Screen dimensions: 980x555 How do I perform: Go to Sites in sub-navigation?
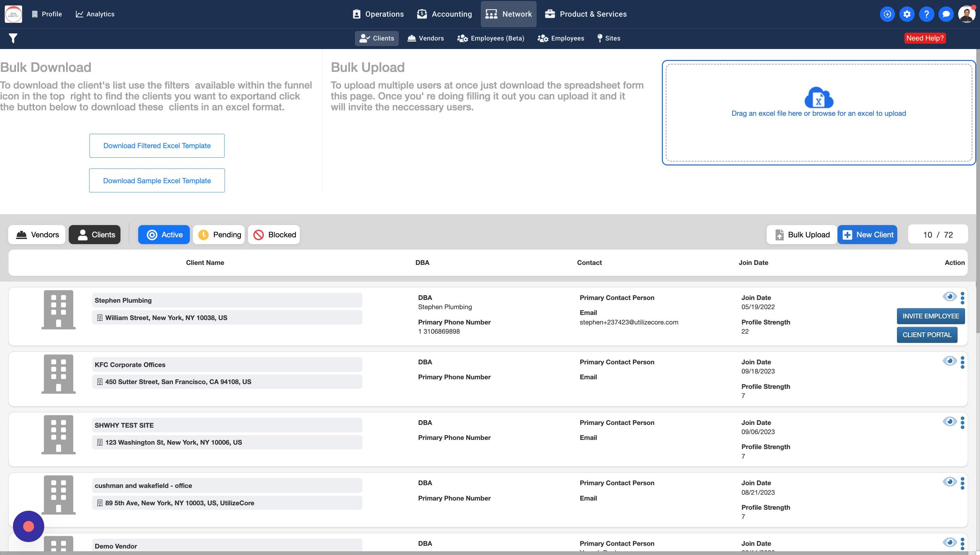(609, 38)
